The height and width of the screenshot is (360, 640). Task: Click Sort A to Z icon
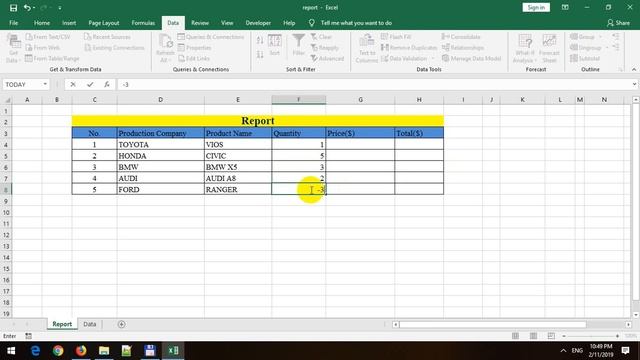click(260, 40)
